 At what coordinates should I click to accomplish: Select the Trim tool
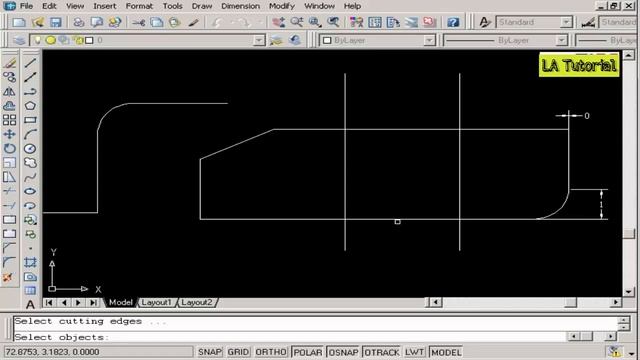coord(9,191)
